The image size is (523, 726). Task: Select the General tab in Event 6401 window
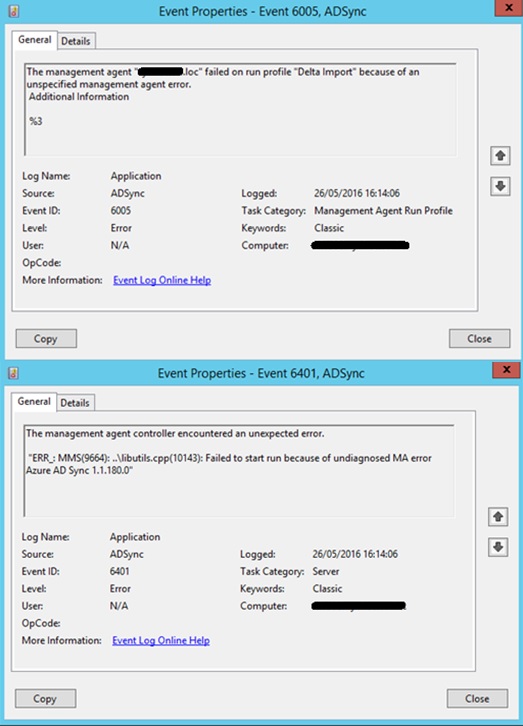[x=34, y=401]
